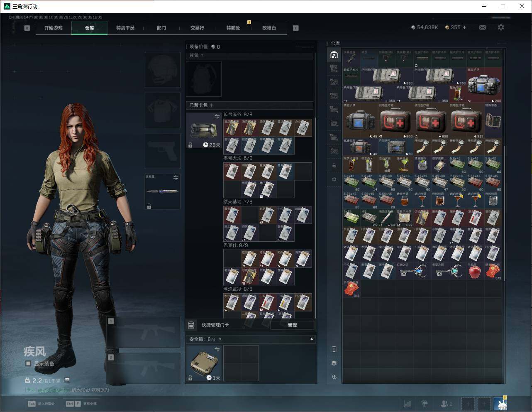Click the lock icon on the melee knife slot
Image resolution: width=532 pixels, height=412 pixels.
pos(149,206)
